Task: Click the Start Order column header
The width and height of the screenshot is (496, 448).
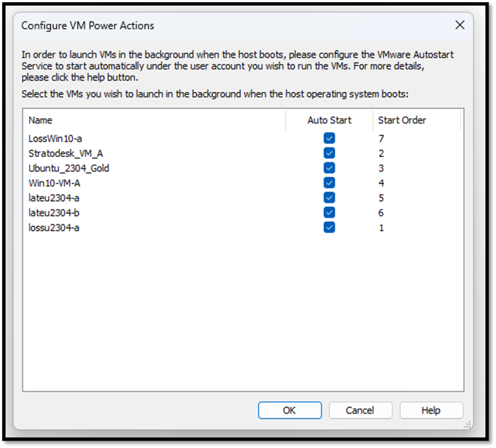Action: tap(401, 120)
